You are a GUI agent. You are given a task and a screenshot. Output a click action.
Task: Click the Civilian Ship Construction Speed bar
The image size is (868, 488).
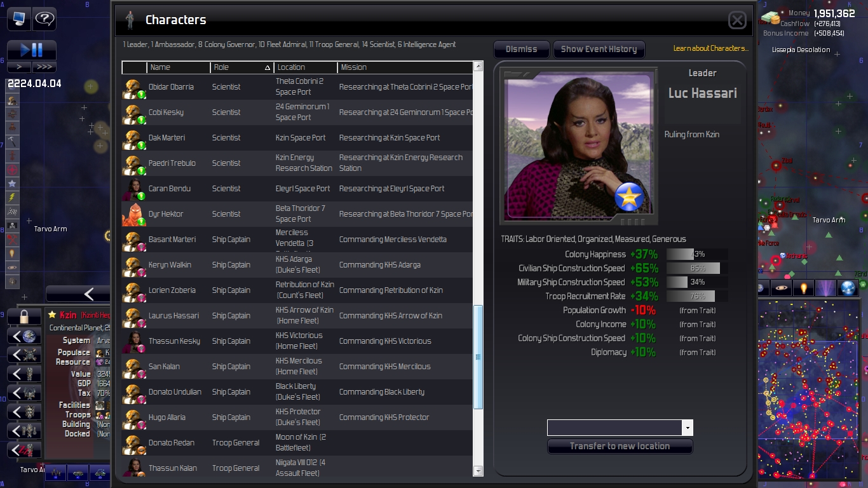coord(697,268)
